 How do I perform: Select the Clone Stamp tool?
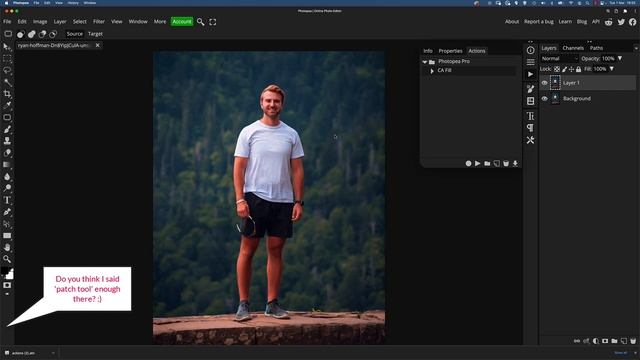click(x=7, y=141)
